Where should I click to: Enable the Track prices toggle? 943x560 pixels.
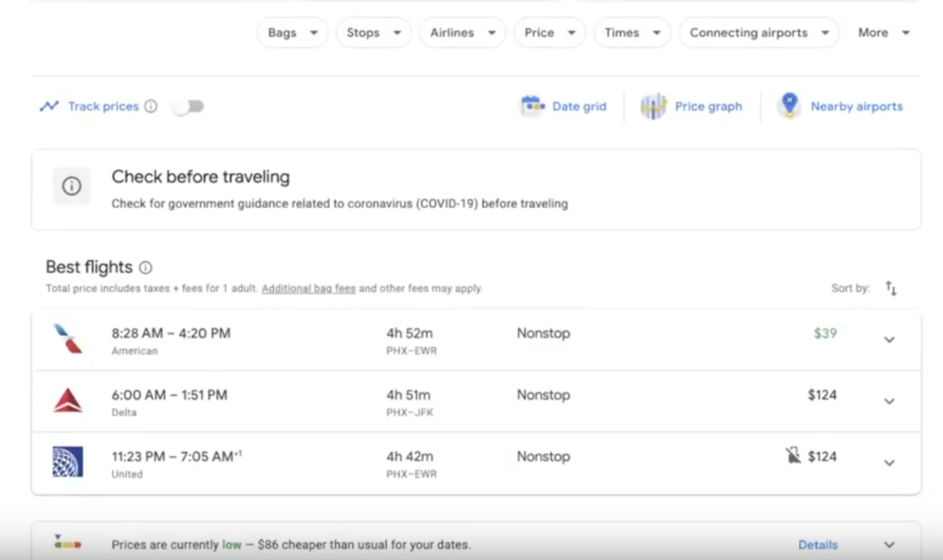click(188, 106)
